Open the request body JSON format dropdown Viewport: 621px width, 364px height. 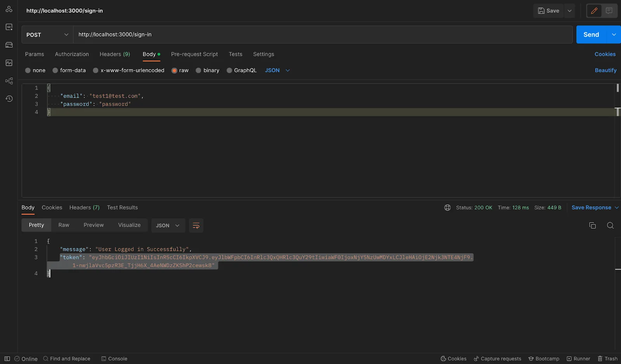(277, 70)
